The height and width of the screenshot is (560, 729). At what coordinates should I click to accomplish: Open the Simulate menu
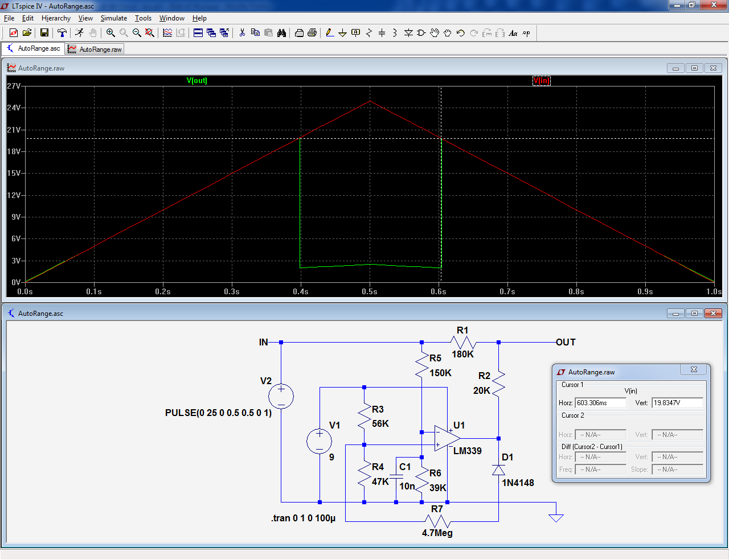114,18
